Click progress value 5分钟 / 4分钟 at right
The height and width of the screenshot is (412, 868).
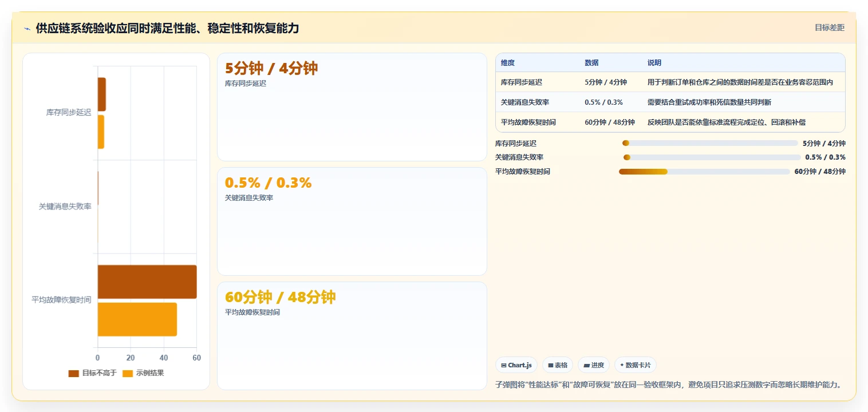(824, 143)
